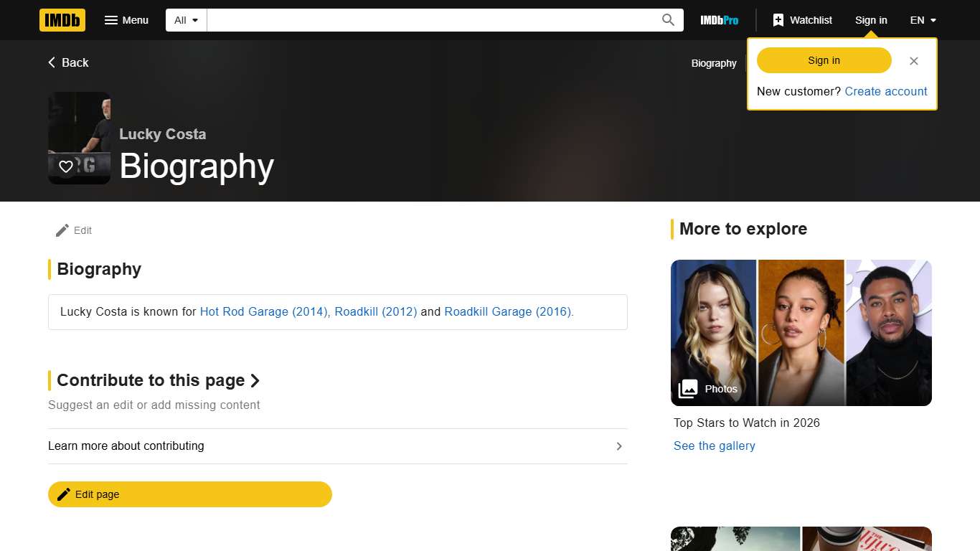Screen dimensions: 980x551
Task: Open IMDbPro via its logo
Action: [x=719, y=20]
